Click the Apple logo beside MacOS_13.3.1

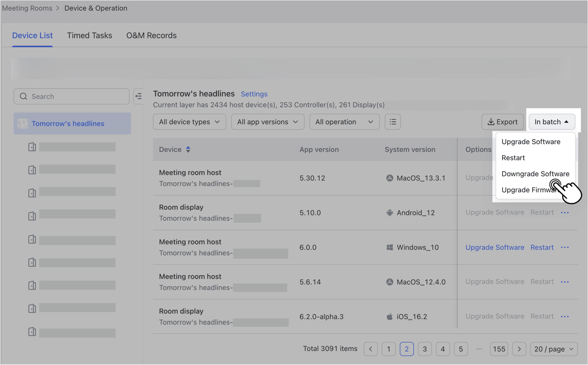point(390,178)
